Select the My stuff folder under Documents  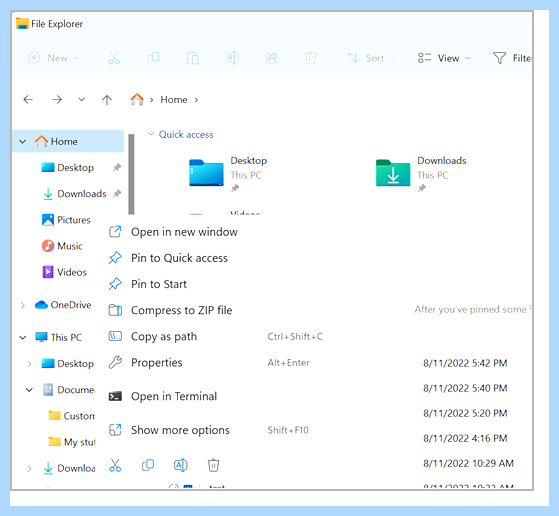(x=72, y=442)
